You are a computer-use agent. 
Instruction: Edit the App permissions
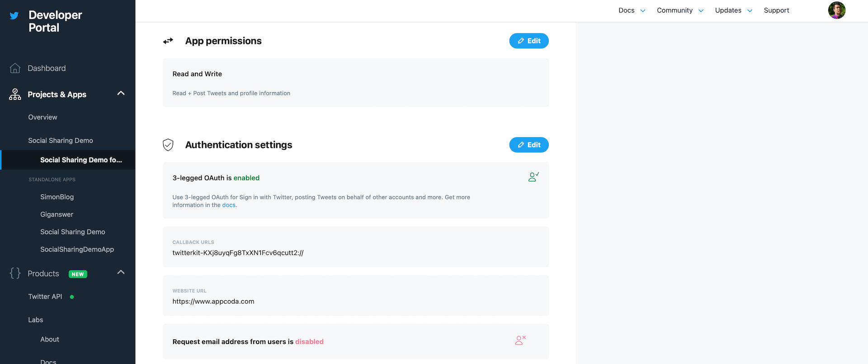point(528,41)
